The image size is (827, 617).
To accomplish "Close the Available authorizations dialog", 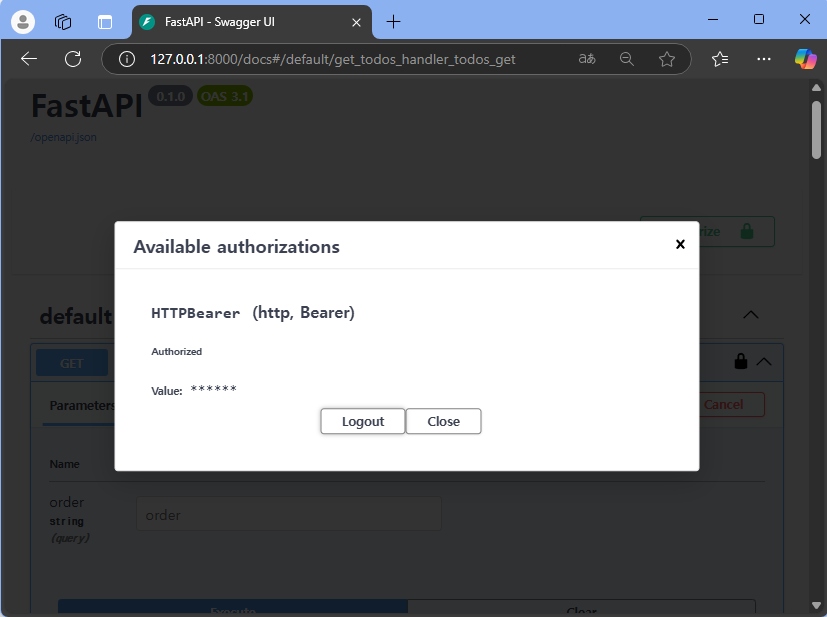I will 680,244.
